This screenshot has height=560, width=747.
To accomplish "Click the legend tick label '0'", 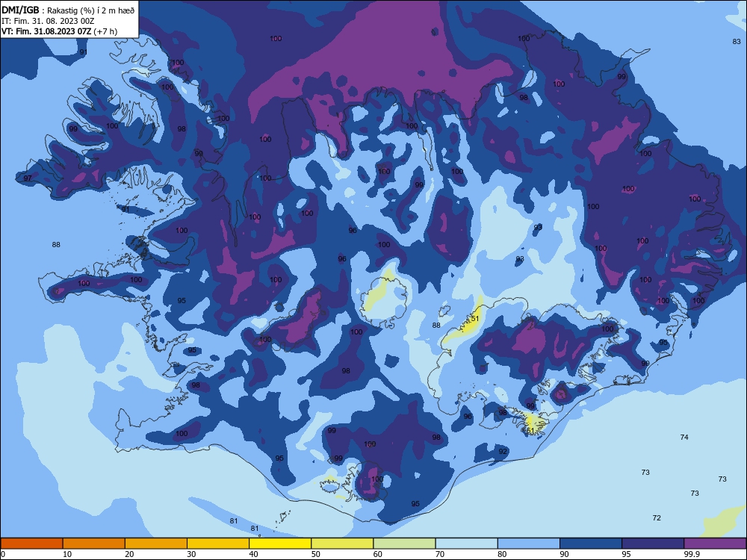I will (x=3, y=554).
